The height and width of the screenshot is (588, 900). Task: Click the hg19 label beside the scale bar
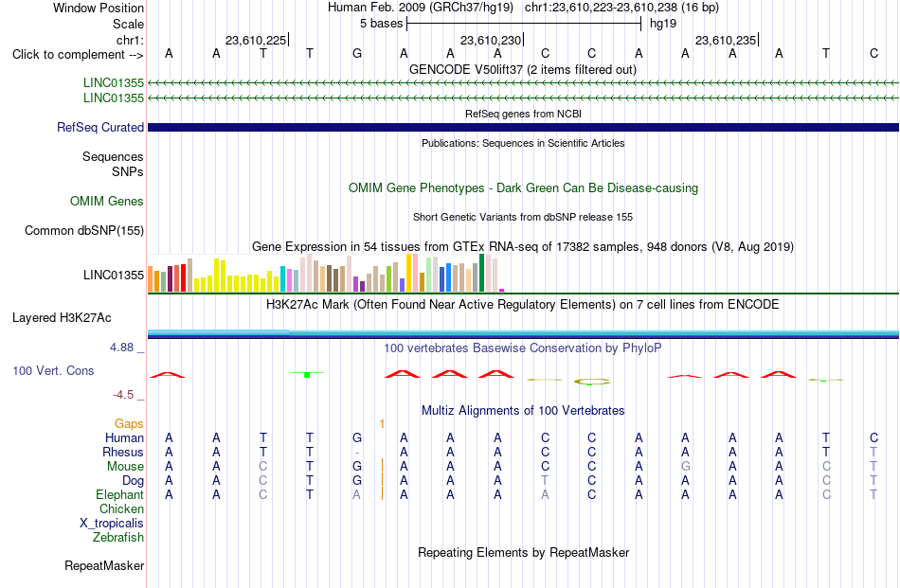coord(663,24)
